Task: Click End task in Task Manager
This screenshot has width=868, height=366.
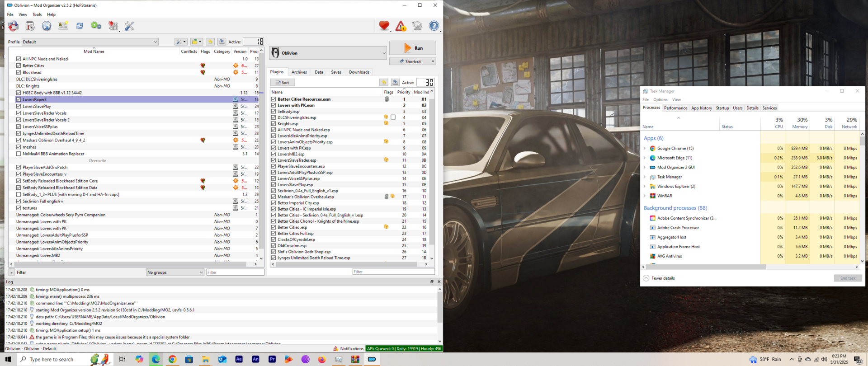Action: [x=848, y=278]
